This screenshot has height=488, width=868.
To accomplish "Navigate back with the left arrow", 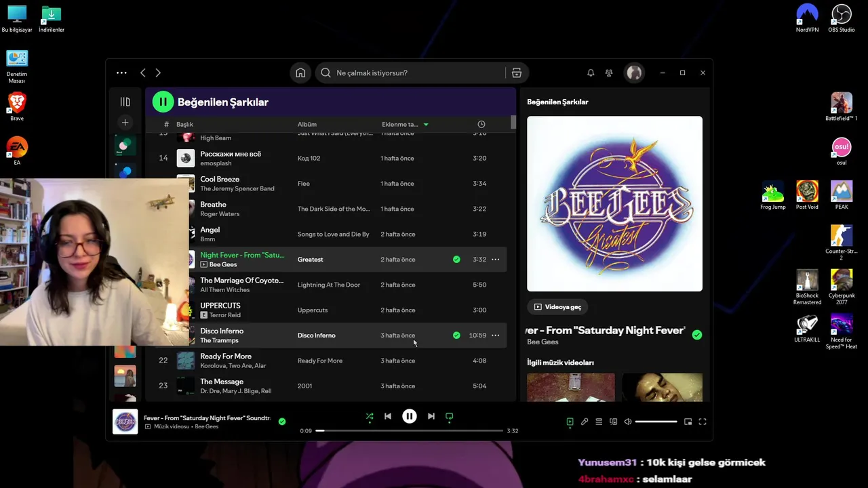I will tap(142, 73).
